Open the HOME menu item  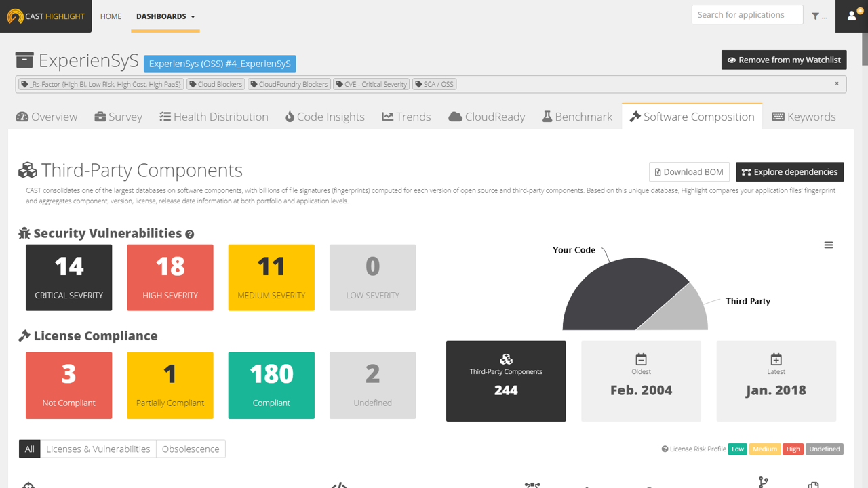[x=111, y=16]
